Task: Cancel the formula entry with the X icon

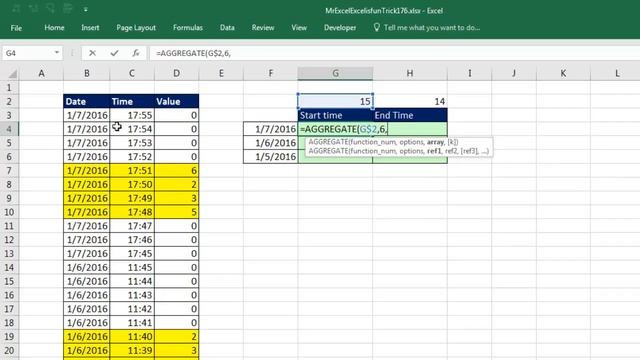Action: point(93,53)
